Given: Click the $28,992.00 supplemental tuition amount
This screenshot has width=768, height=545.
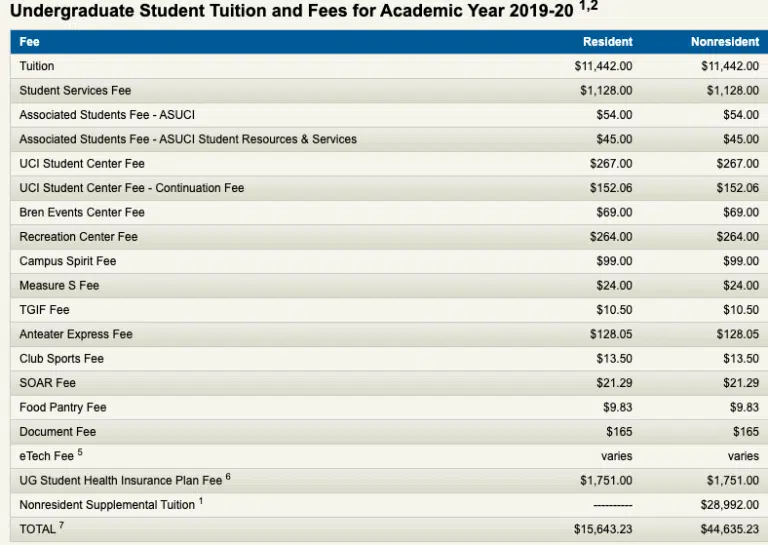Looking at the screenshot, I should click(x=730, y=505).
